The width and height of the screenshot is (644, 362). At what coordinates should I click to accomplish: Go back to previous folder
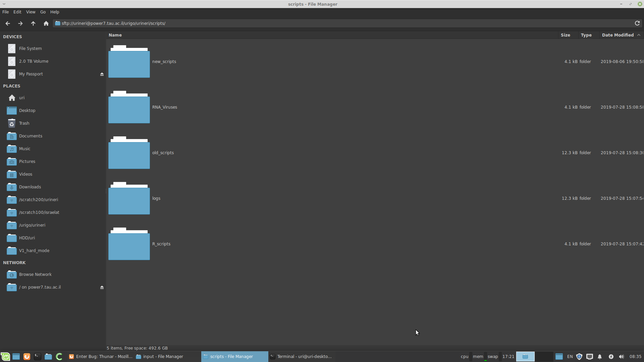click(8, 23)
